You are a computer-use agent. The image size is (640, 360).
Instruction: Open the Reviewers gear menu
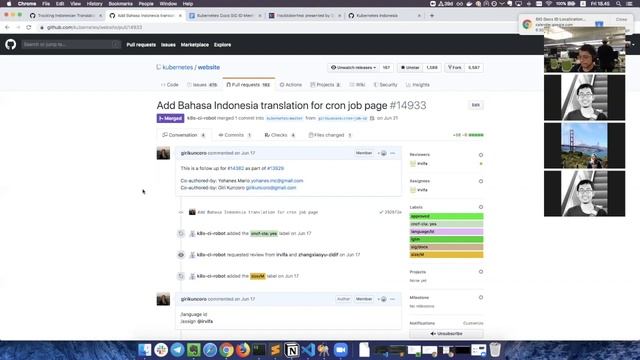pyautogui.click(x=481, y=155)
